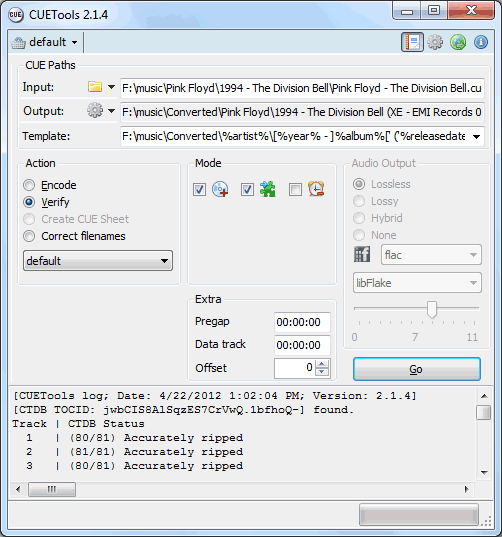Screen dimensions: 502x537
Task: Increase Offset with the up stepper arrow
Action: (x=322, y=363)
